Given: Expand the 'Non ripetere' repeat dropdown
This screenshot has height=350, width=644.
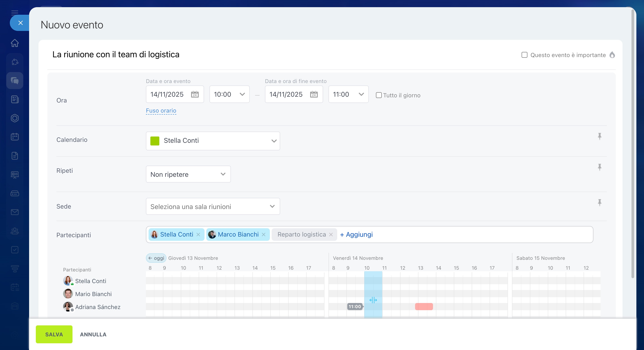Looking at the screenshot, I should (x=188, y=174).
